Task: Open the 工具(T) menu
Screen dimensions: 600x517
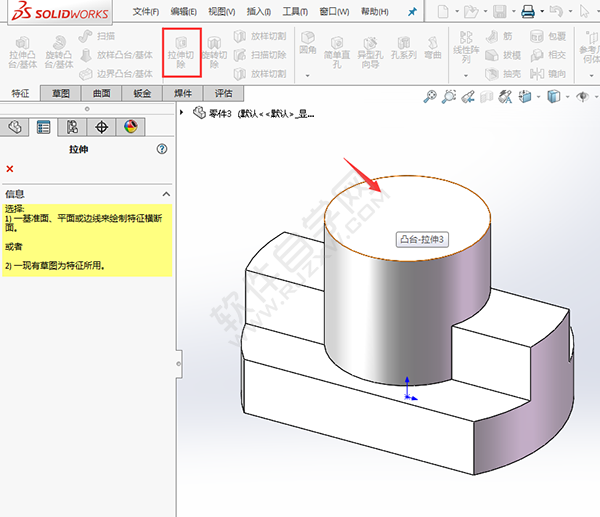Action: (295, 12)
